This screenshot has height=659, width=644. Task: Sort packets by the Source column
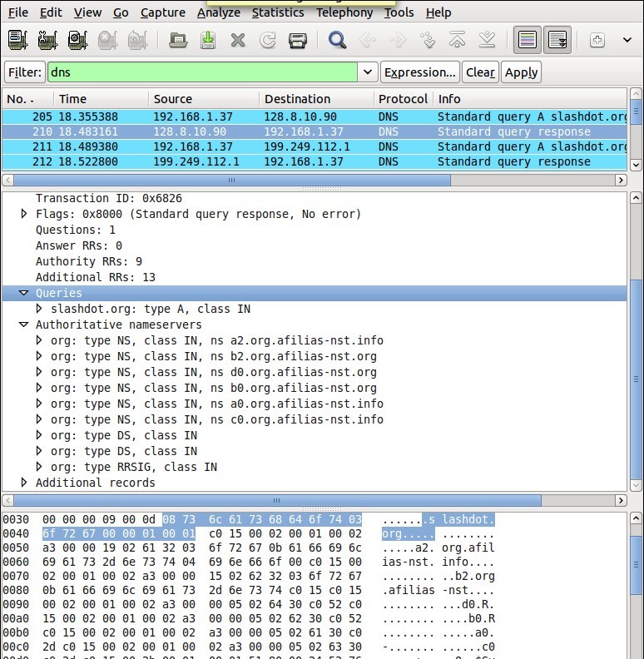[x=204, y=99]
